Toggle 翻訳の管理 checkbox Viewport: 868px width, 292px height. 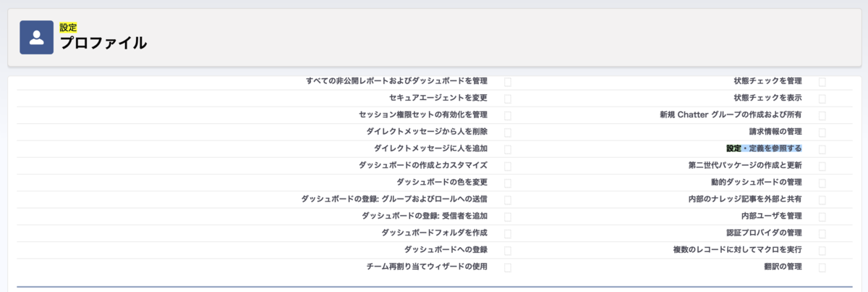point(822,267)
